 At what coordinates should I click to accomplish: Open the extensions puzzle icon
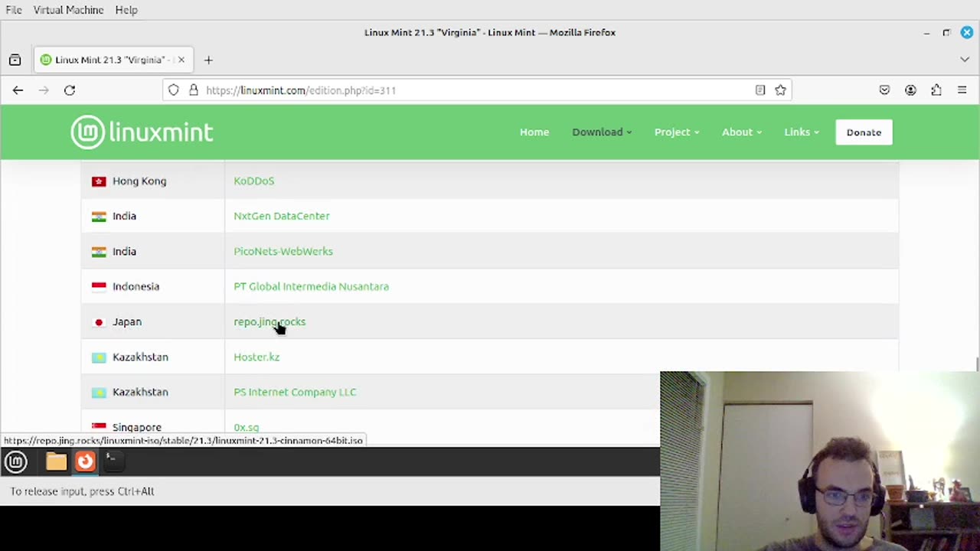click(x=936, y=90)
